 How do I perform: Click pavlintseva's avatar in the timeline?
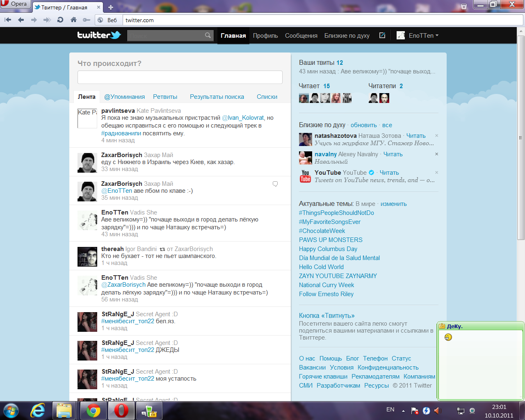[87, 119]
